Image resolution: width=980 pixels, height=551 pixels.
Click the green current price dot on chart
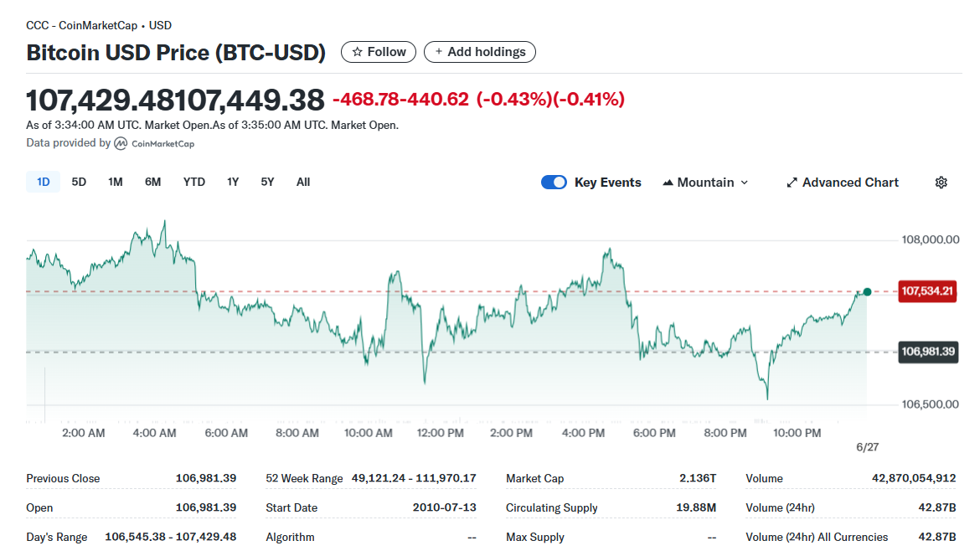pyautogui.click(x=867, y=291)
